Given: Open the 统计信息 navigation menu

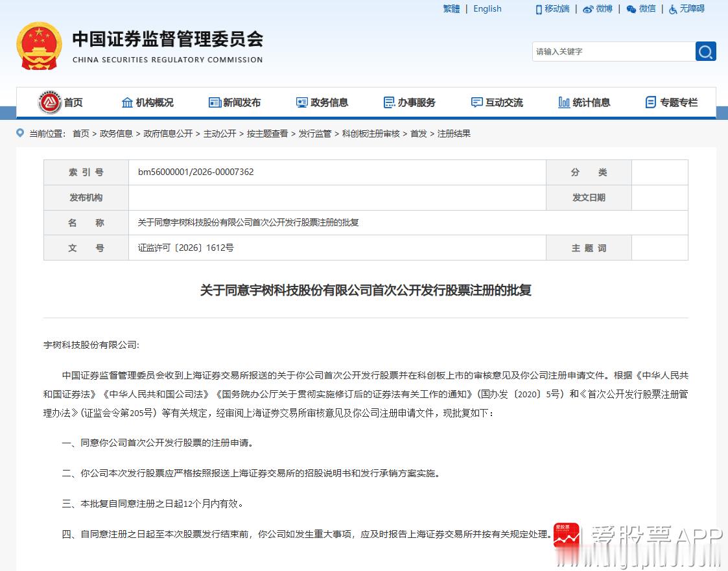Looking at the screenshot, I should (591, 102).
